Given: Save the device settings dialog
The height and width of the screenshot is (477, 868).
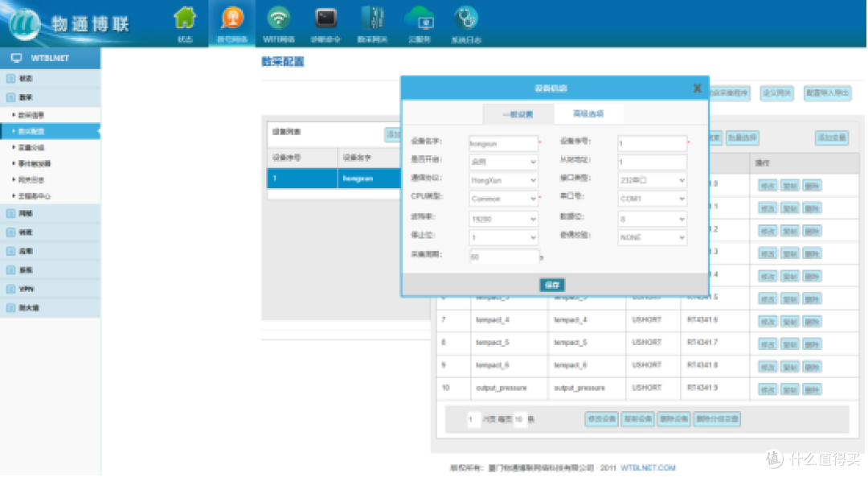Looking at the screenshot, I should point(552,285).
